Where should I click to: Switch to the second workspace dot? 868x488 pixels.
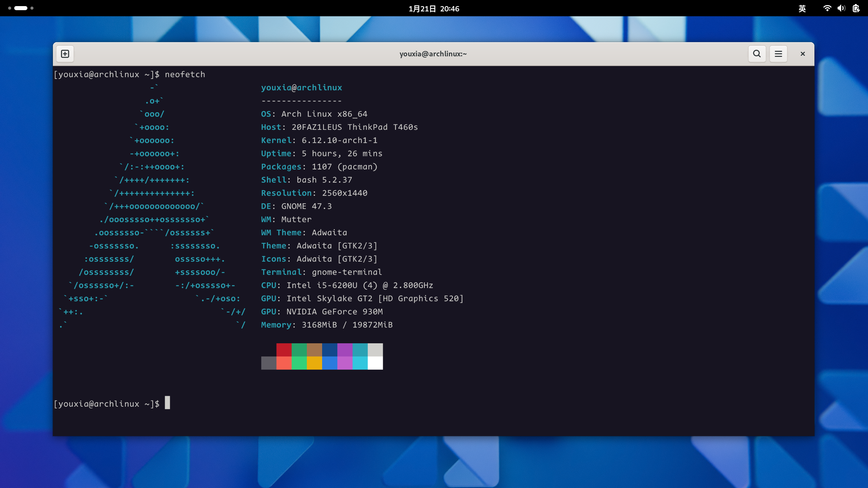tap(32, 7)
